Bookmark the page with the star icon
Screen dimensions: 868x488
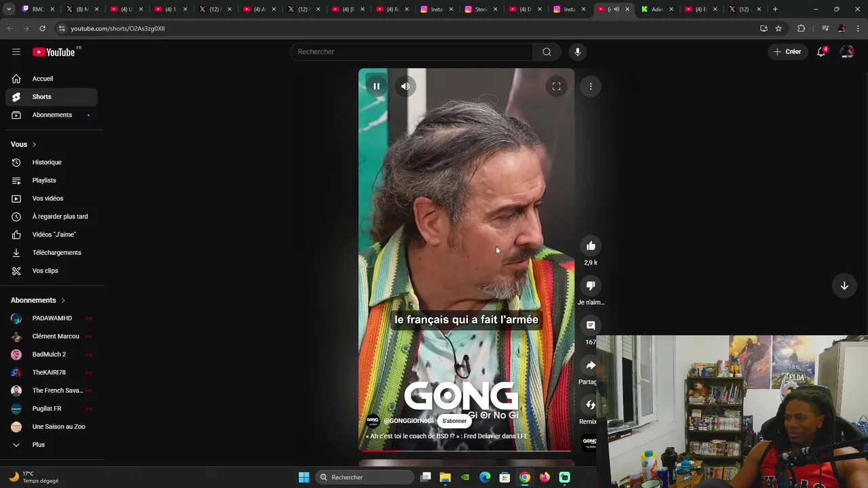(778, 28)
